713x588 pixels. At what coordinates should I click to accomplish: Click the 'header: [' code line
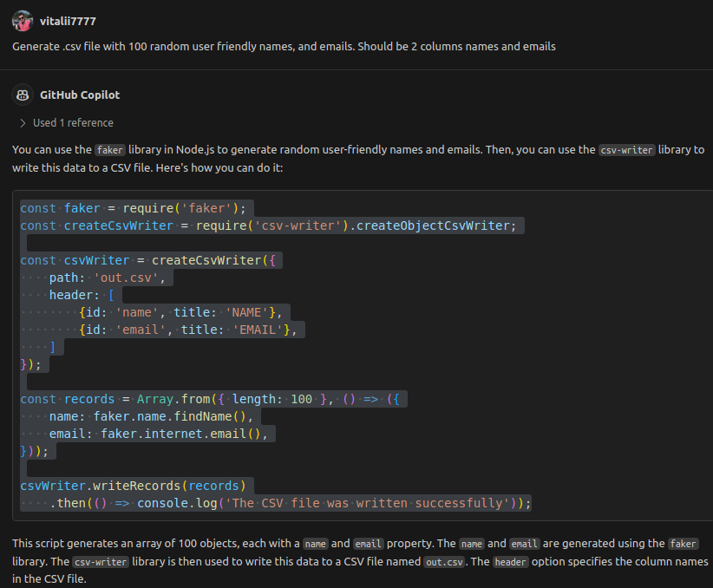coord(82,295)
